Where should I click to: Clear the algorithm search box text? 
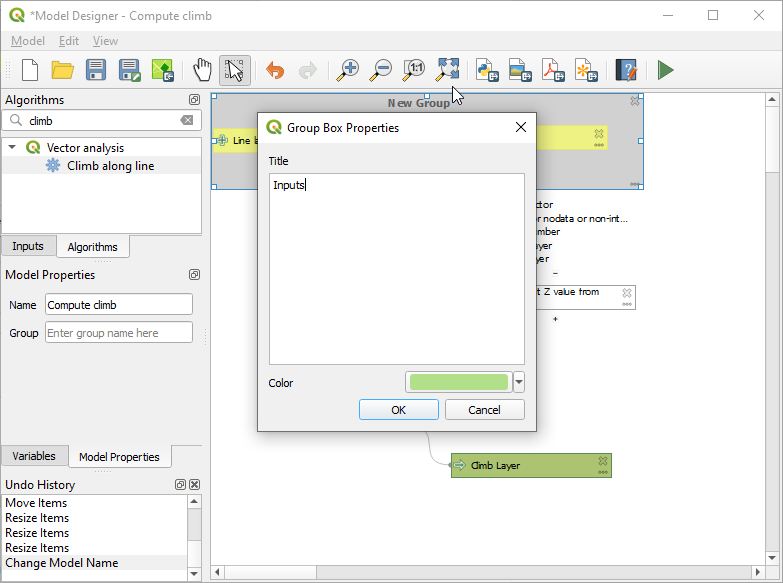[x=187, y=120]
